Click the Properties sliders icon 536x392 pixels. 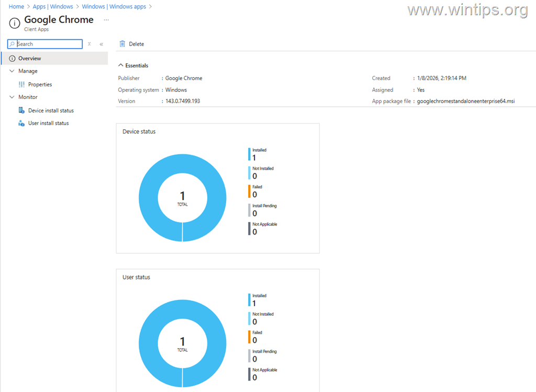[x=21, y=84]
